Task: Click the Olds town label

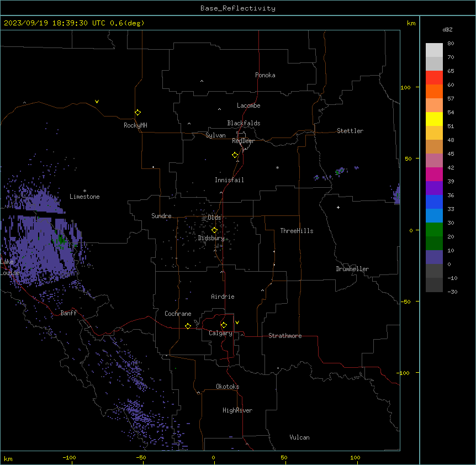Action: click(x=214, y=218)
